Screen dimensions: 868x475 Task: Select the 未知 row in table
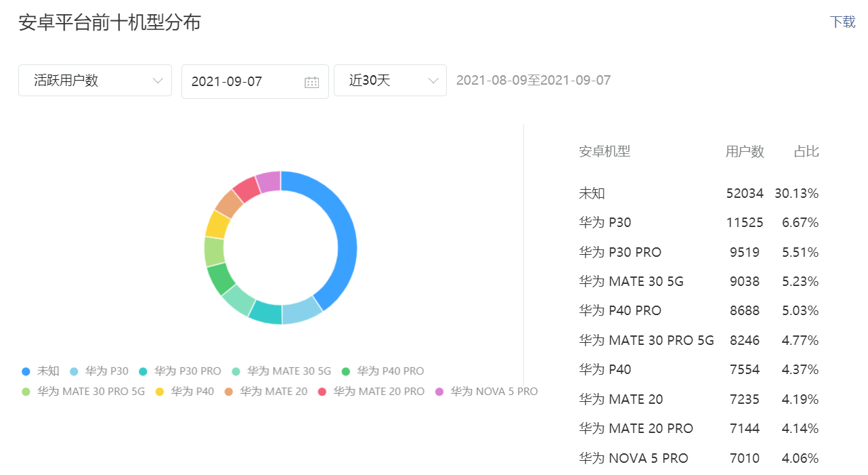699,193
